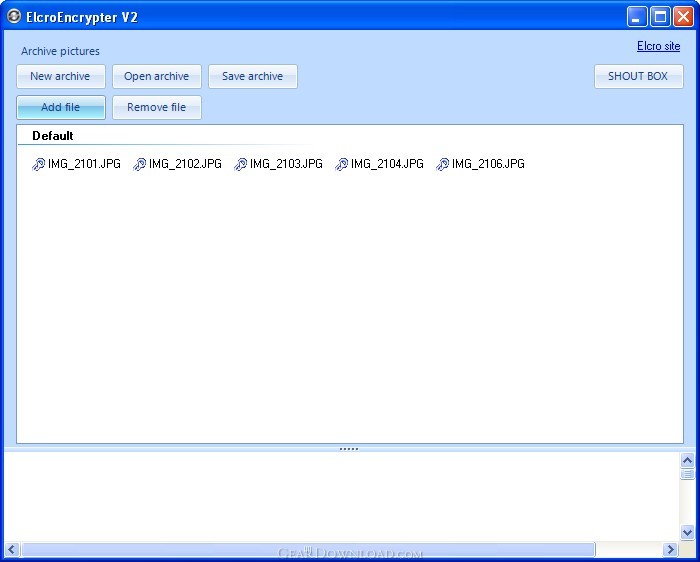This screenshot has width=700, height=562.
Task: Select the file name IMG_2103.JPG
Action: point(286,164)
